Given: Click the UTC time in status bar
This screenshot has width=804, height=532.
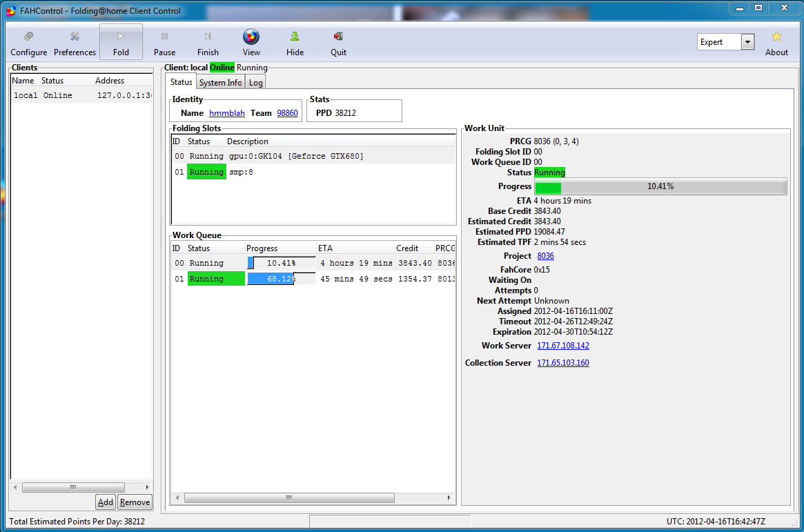Looking at the screenshot, I should click(716, 521).
